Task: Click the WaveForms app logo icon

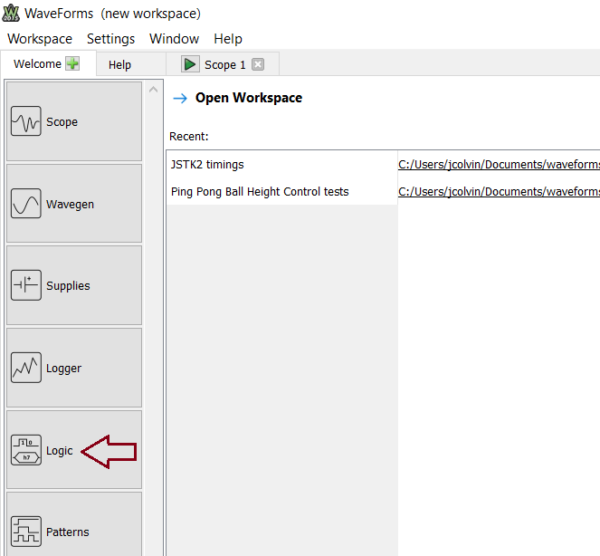Action: (x=11, y=13)
